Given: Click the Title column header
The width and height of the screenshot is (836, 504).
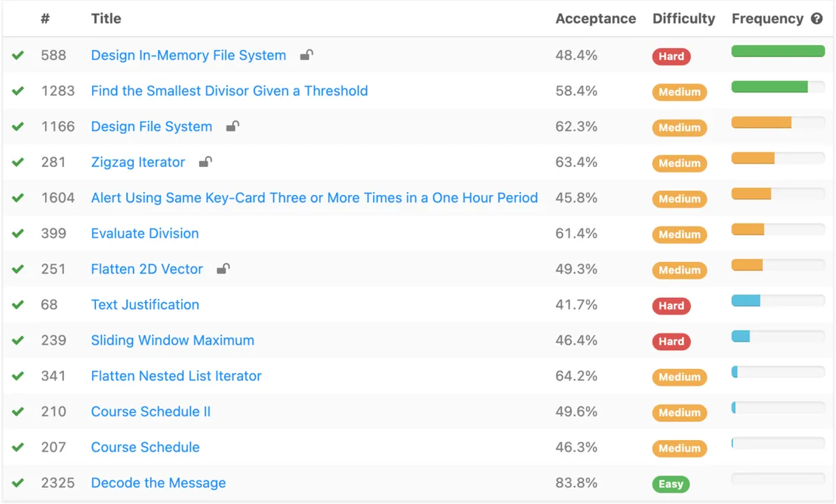Looking at the screenshot, I should tap(106, 19).
